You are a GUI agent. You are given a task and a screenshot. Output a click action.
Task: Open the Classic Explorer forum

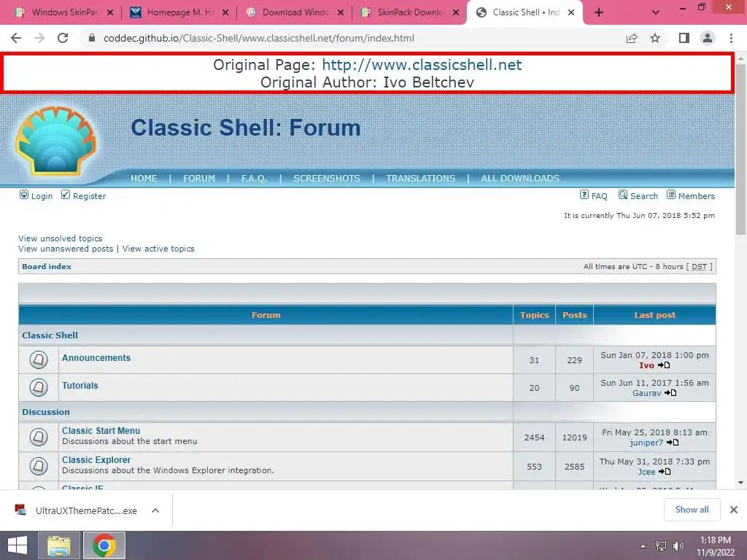coord(96,460)
